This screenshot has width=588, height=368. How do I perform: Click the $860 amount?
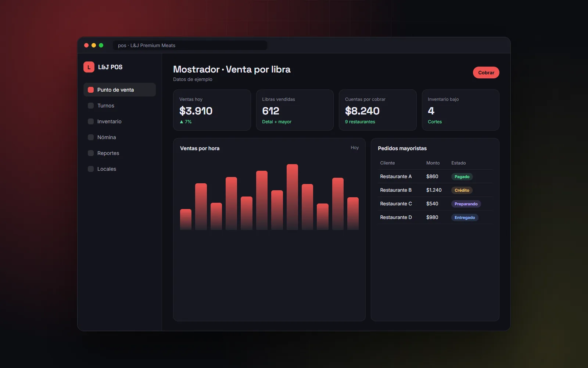[x=432, y=177]
